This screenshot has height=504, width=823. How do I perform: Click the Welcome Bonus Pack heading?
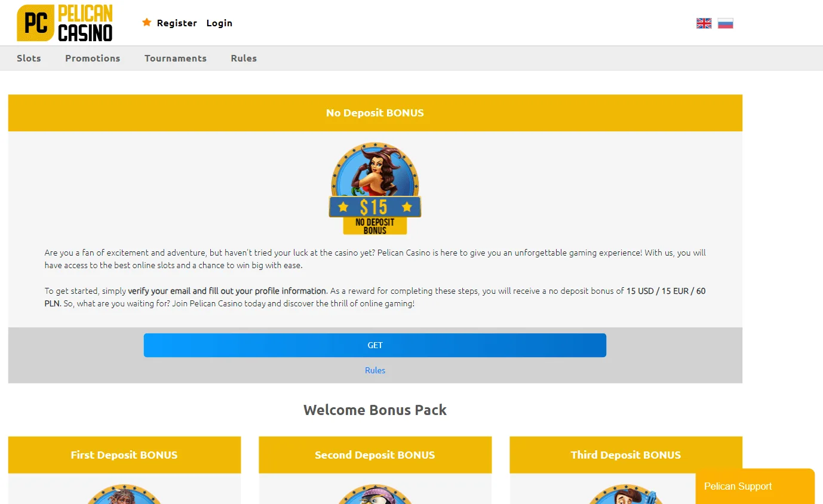(x=375, y=410)
